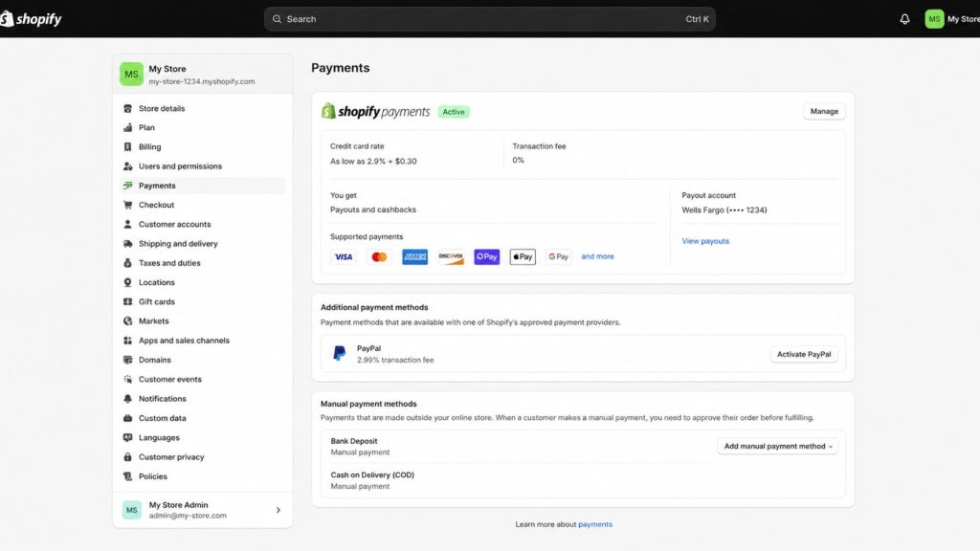Image resolution: width=980 pixels, height=551 pixels.
Task: Click the Shipping and delivery truck icon
Action: click(127, 244)
